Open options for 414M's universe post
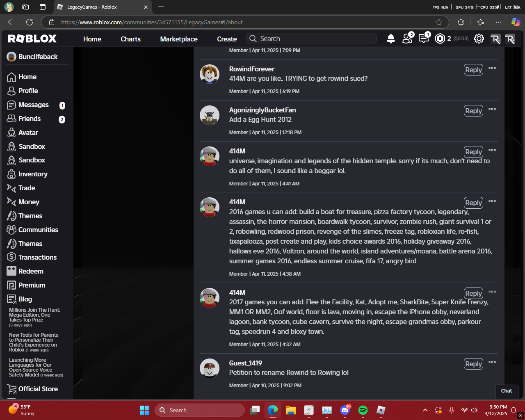The image size is (525, 420). pos(492,150)
